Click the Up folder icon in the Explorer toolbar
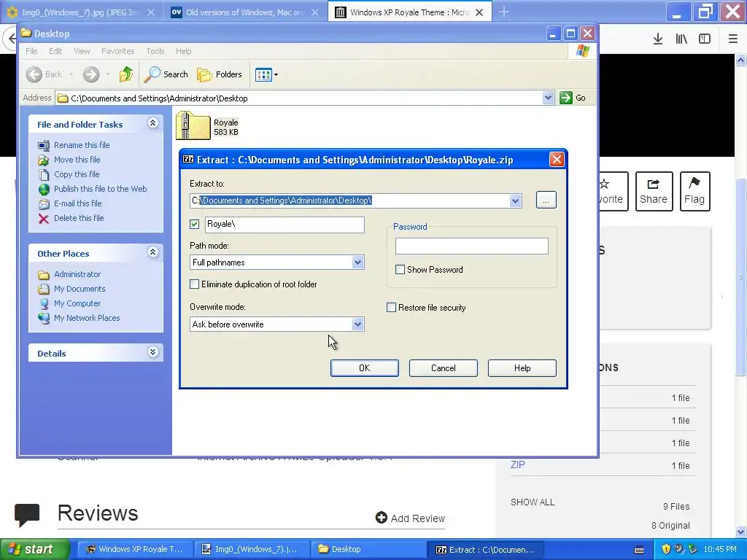The height and width of the screenshot is (560, 747). 126,74
